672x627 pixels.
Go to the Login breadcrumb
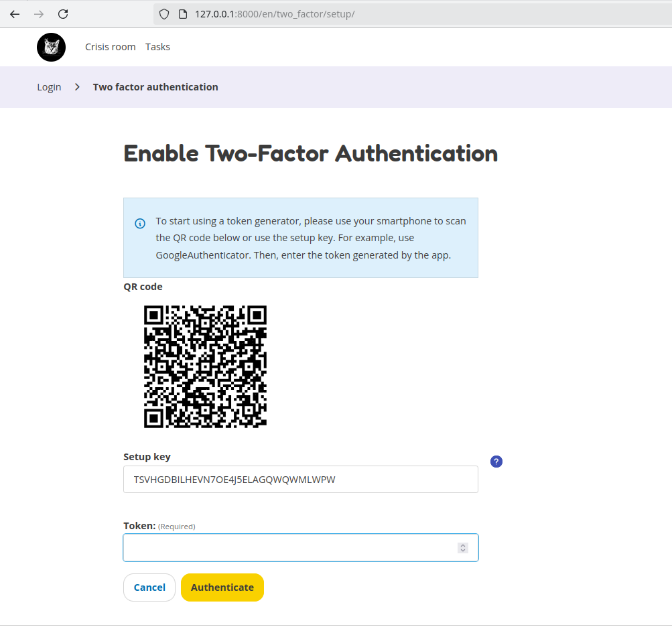point(49,87)
